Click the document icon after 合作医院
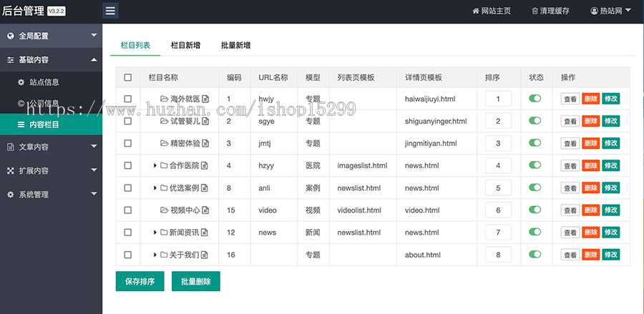This screenshot has height=314, width=644. pos(204,165)
